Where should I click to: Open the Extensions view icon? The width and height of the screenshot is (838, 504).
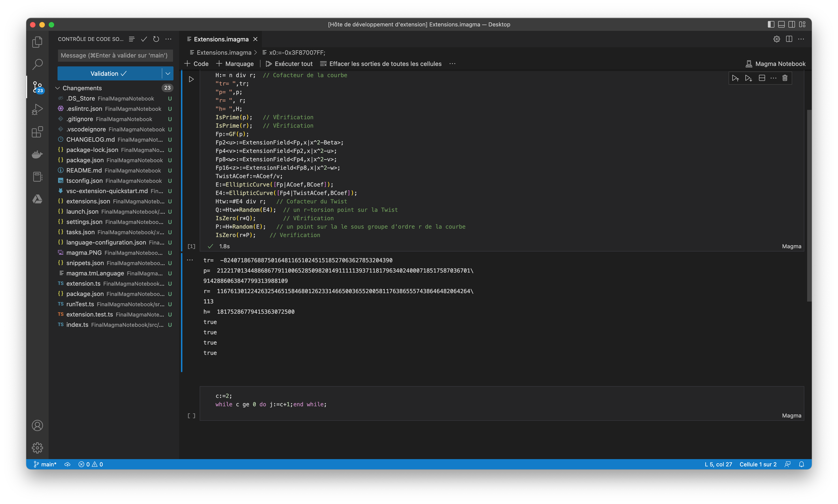tap(37, 132)
